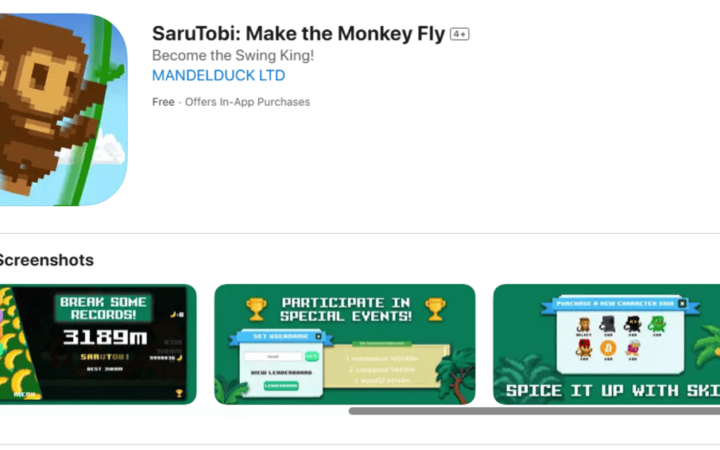The image size is (720, 450).
Task: Click the black ninja monkey skin
Action: pyautogui.click(x=632, y=325)
